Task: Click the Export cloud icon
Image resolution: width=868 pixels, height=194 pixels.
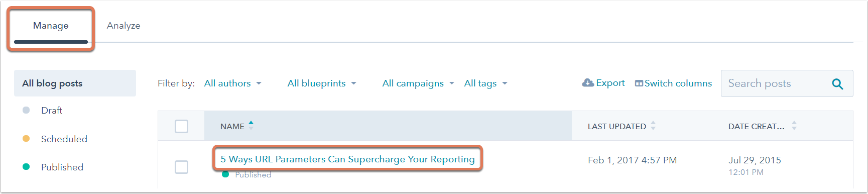Action: coord(588,83)
